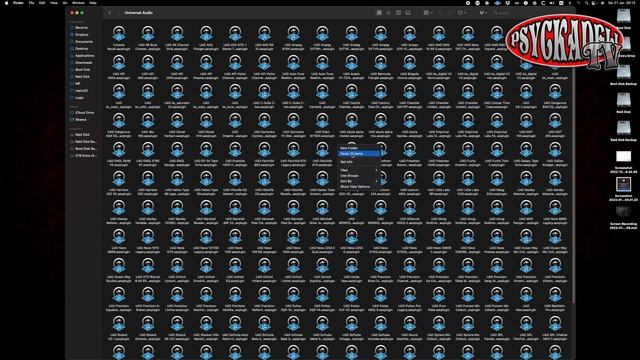Viewport: 640px width, 360px height.
Task: Switch Finder to gallery view
Action: tap(408, 13)
